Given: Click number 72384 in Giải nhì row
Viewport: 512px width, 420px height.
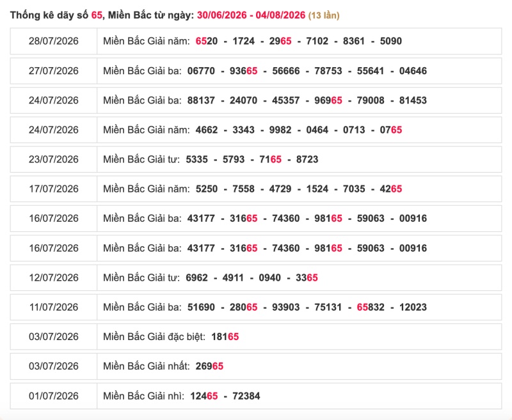Looking at the screenshot, I should tap(246, 396).
